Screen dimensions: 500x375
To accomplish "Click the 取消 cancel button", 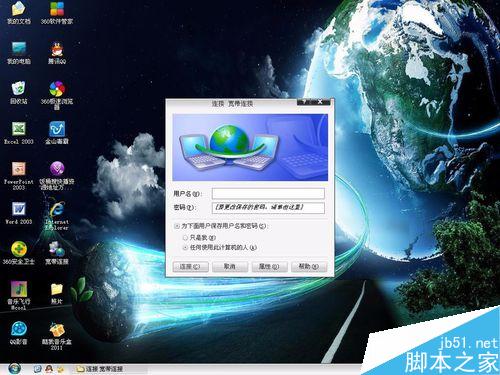I will click(x=230, y=267).
